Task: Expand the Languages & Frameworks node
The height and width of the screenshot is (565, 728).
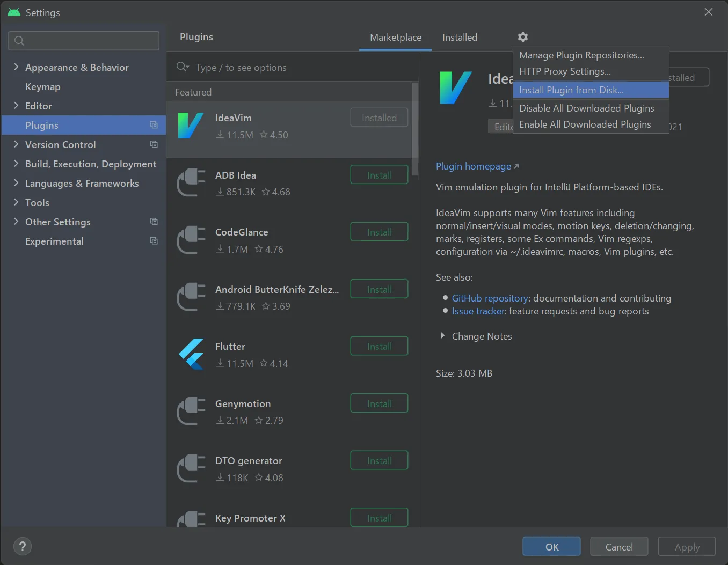Action: click(x=16, y=183)
